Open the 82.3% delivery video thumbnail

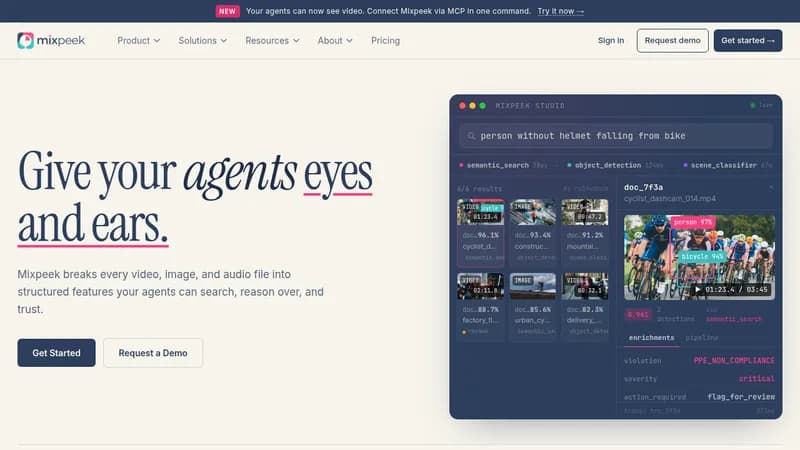tap(585, 286)
